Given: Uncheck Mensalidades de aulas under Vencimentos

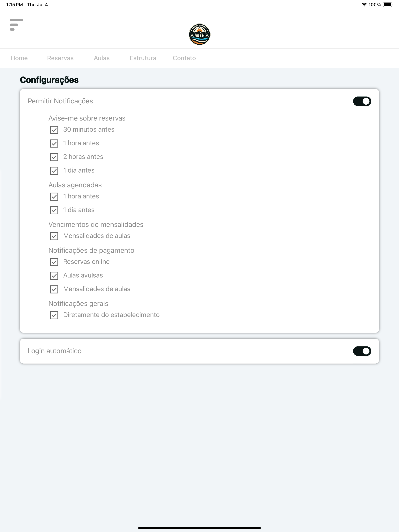Looking at the screenshot, I should (54, 236).
